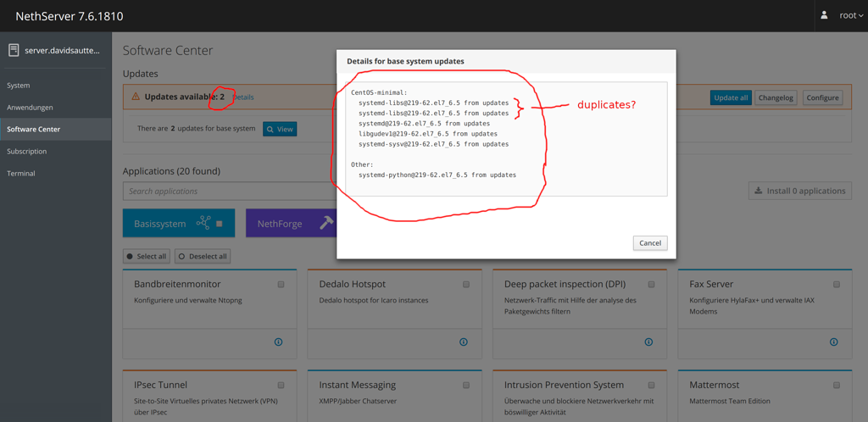Image resolution: width=868 pixels, height=422 pixels.
Task: Click the network share icon in Basissystem tile
Action: click(x=203, y=224)
